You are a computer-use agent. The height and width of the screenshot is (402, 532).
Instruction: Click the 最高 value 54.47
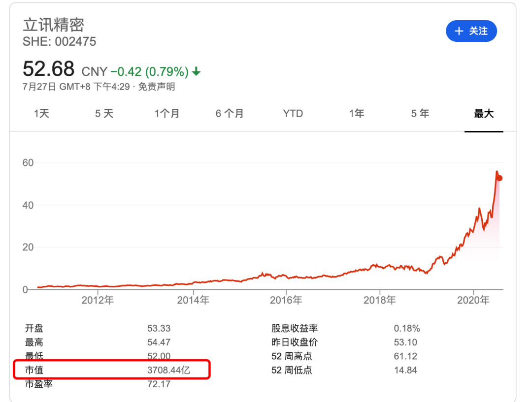(x=159, y=342)
